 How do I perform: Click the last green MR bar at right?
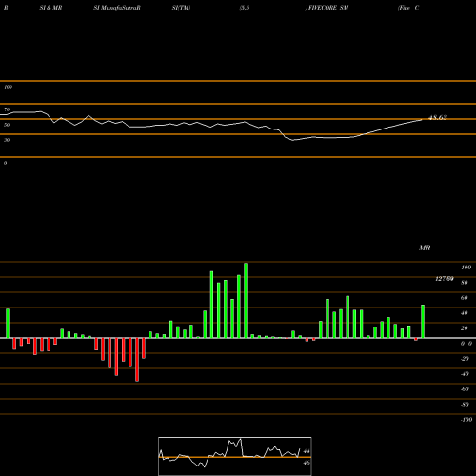423,321
